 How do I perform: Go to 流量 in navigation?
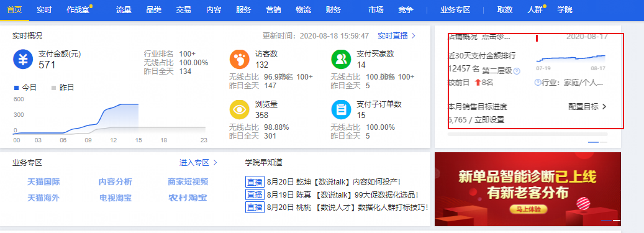[124, 10]
